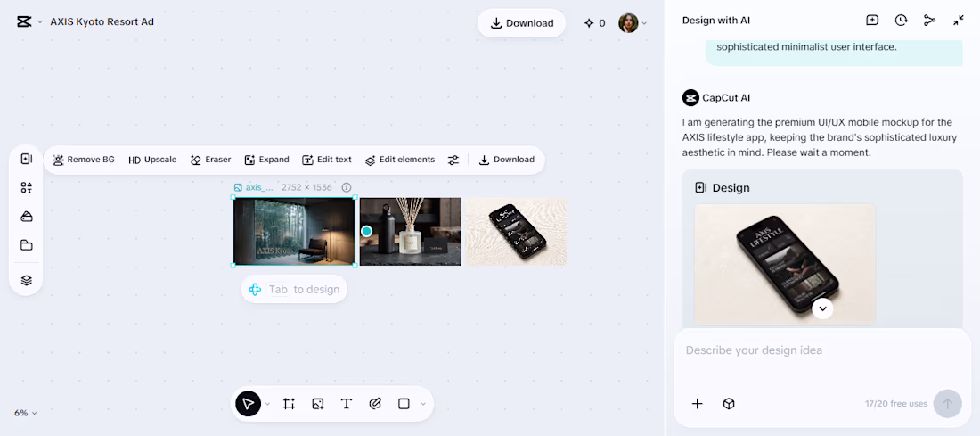Collapse the Design with AI panel
Viewport: 980px width, 436px height.
tap(958, 20)
